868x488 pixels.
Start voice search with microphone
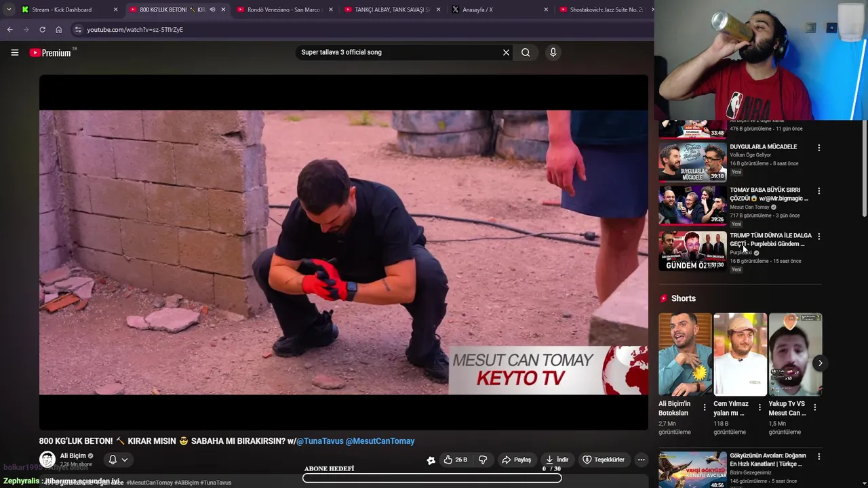(553, 52)
